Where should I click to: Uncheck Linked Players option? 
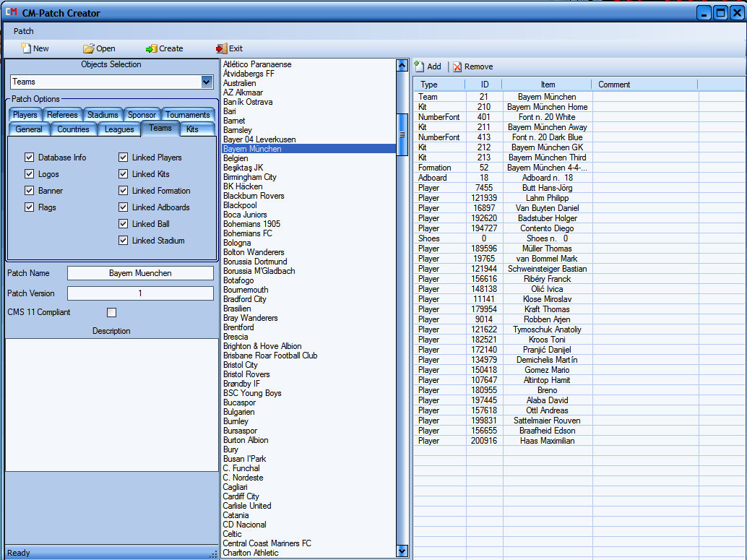click(x=124, y=158)
